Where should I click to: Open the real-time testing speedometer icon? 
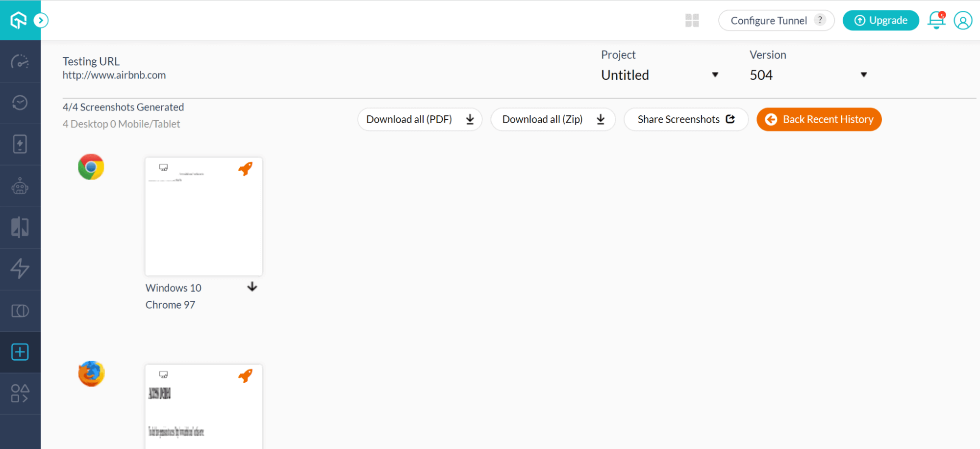(x=20, y=61)
